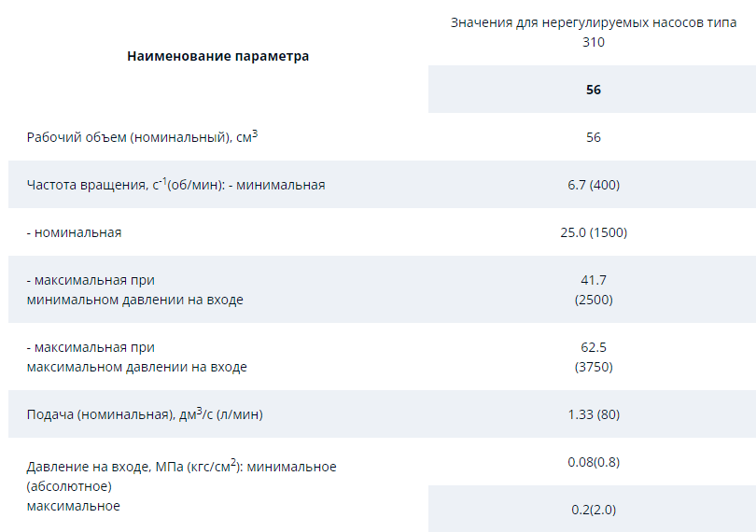Select the 'Подача (номинальная)' row label
The height and width of the screenshot is (532, 756).
click(145, 413)
